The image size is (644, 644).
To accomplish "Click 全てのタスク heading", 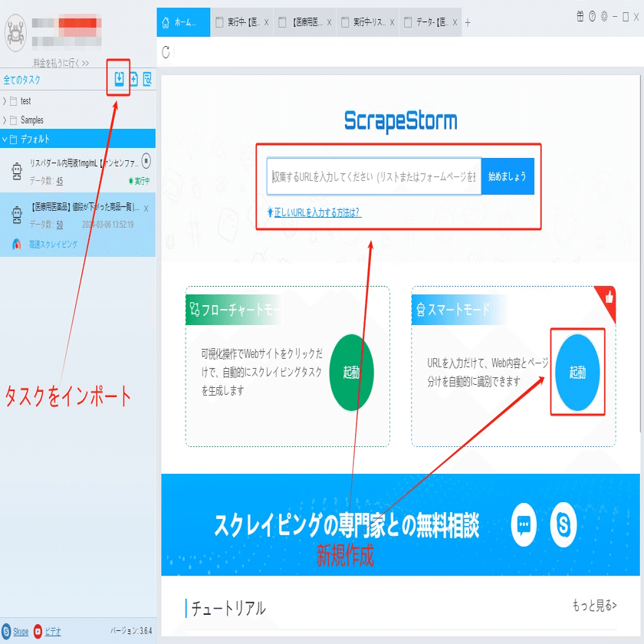I will coord(21,80).
